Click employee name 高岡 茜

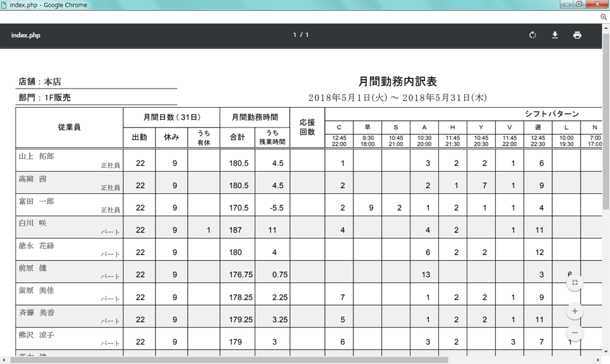[33, 179]
